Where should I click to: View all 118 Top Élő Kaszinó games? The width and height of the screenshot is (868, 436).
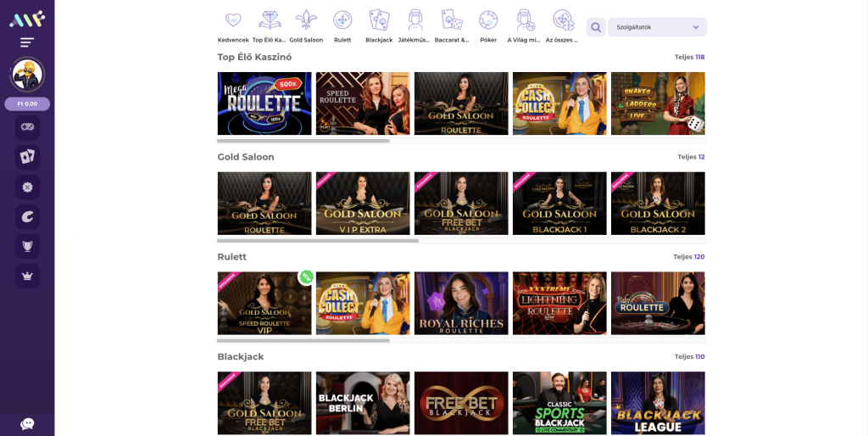[x=689, y=57]
